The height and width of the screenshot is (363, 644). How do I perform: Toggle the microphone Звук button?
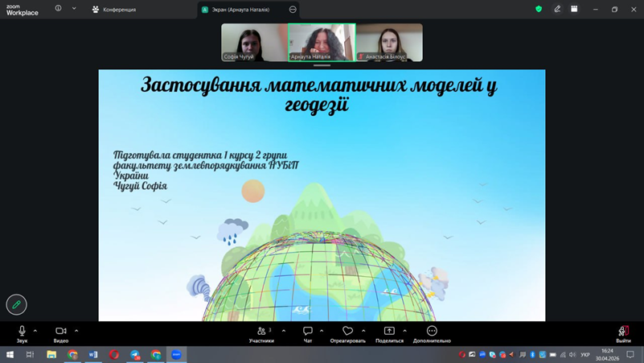point(22,334)
